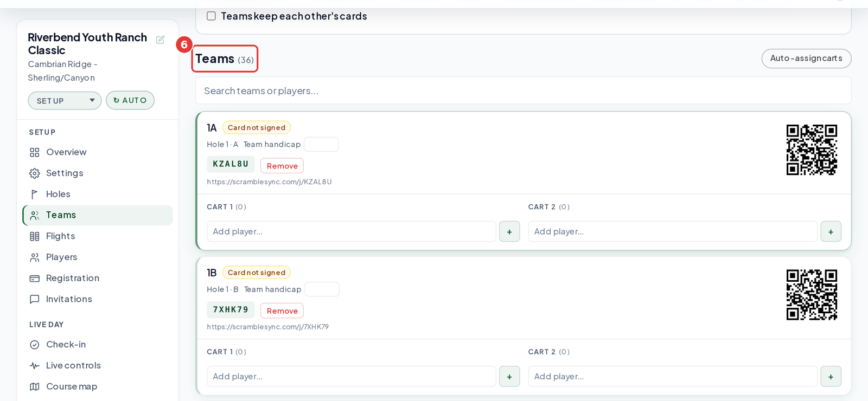Click the Players icon in sidebar
Viewport: 868px width, 401px height.
35,257
